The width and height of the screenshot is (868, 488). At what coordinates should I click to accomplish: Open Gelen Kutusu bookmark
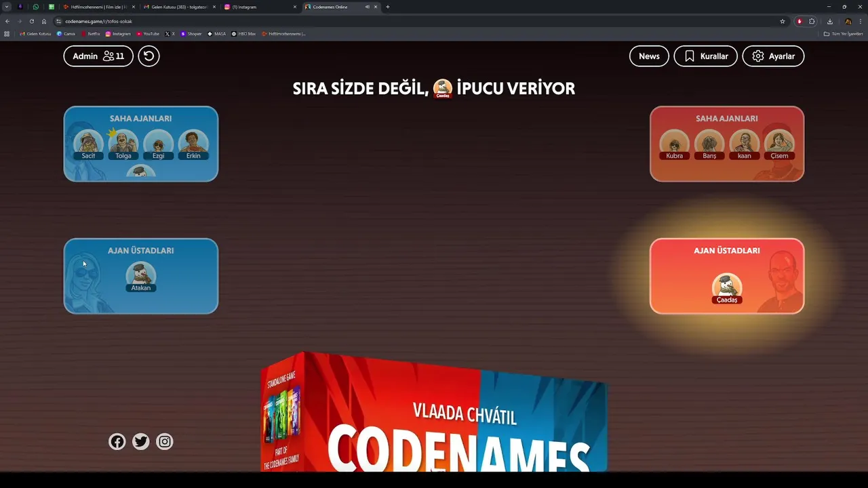35,33
